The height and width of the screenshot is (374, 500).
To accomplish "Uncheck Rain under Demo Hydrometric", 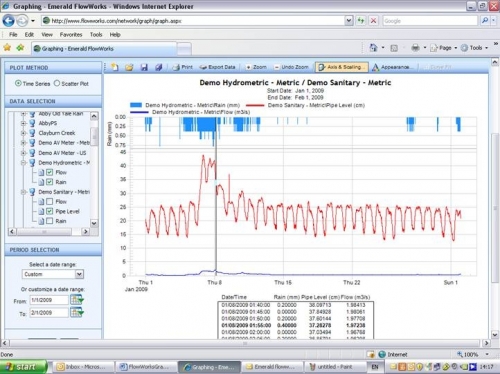I will [50, 182].
